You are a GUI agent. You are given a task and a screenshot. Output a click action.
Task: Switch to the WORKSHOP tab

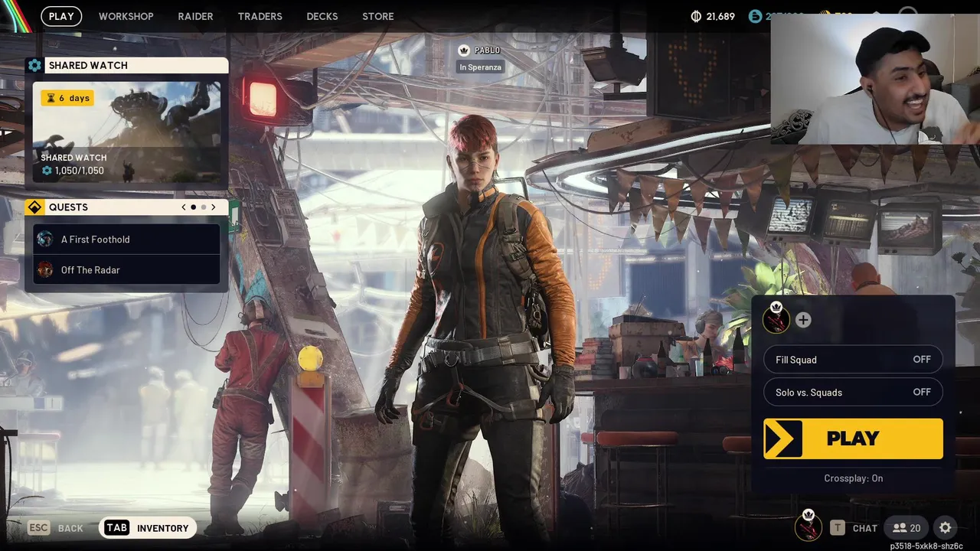(126, 16)
